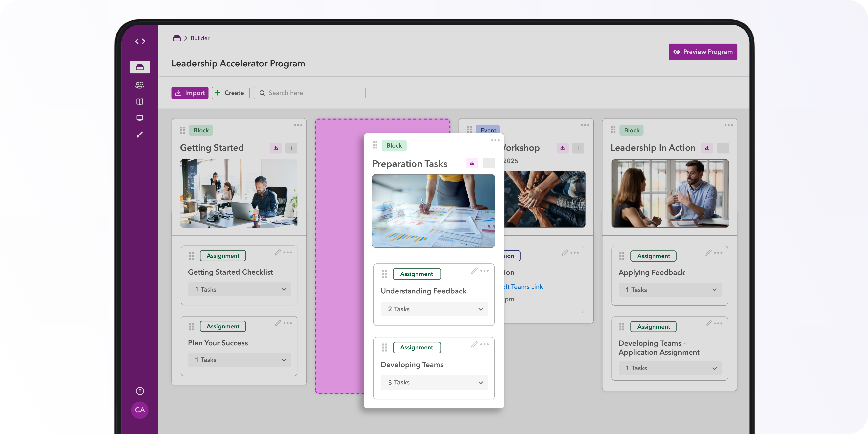
Task: Open Getting Started Checklist more options
Action: (287, 252)
